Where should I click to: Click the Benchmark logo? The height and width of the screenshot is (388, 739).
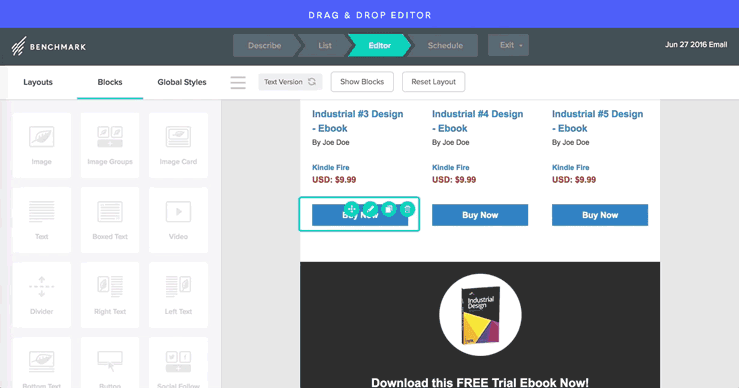(49, 46)
